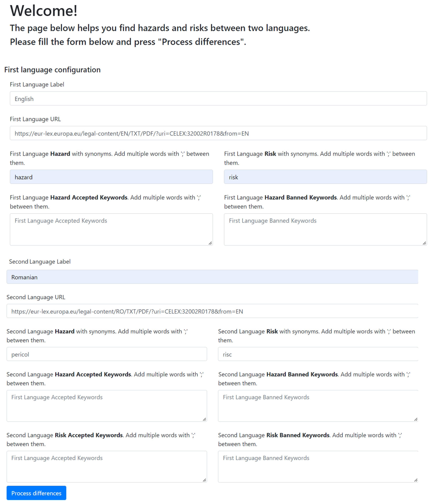The image size is (433, 504).
Task: Click Second Language Hazard Accepted Keywords textarea
Action: 107,406
